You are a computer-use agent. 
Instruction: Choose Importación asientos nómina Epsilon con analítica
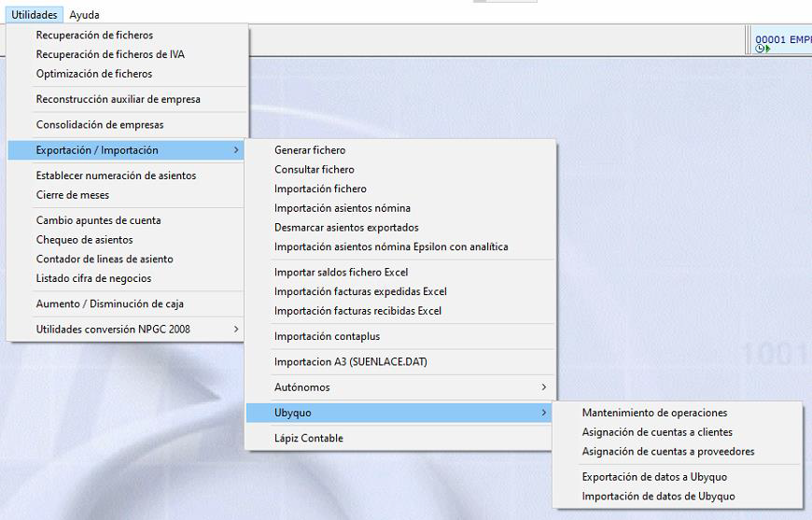tap(399, 246)
